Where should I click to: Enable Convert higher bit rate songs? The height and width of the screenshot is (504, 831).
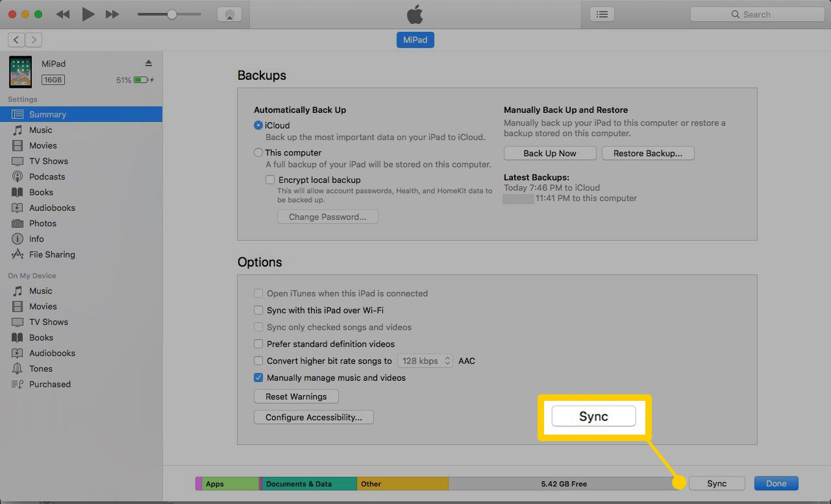258,361
